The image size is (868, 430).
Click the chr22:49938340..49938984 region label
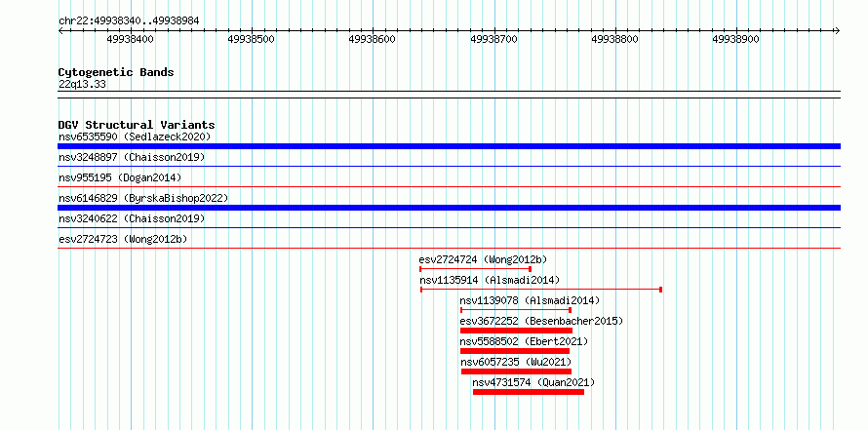click(129, 21)
